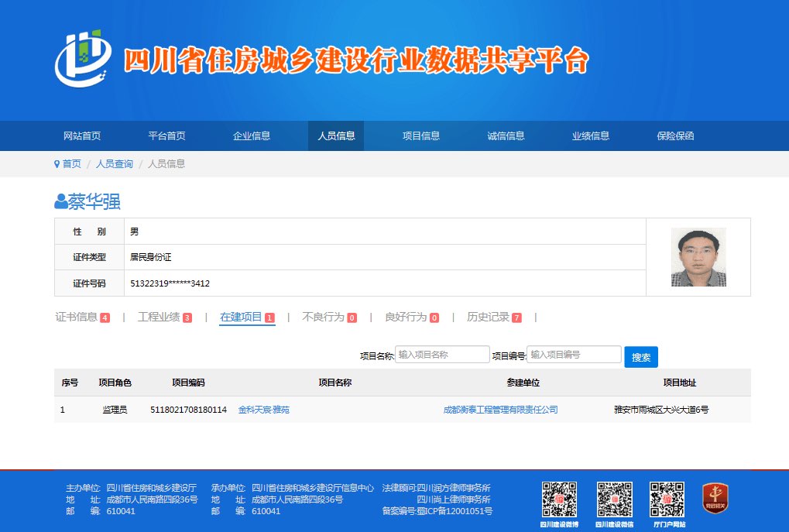Image resolution: width=789 pixels, height=532 pixels.
Task: Click 人员信息 in the breadcrumb
Action: pyautogui.click(x=166, y=164)
